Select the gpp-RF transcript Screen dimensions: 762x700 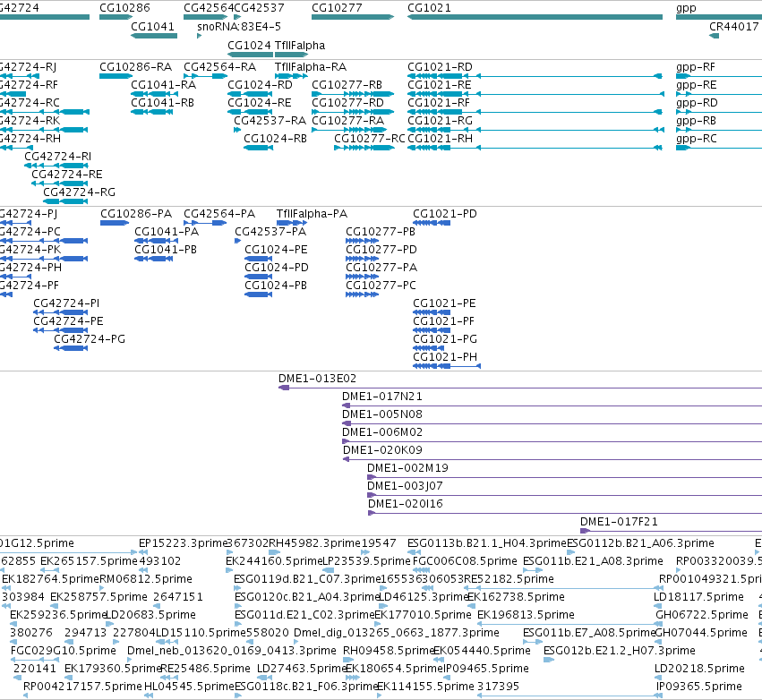point(719,76)
